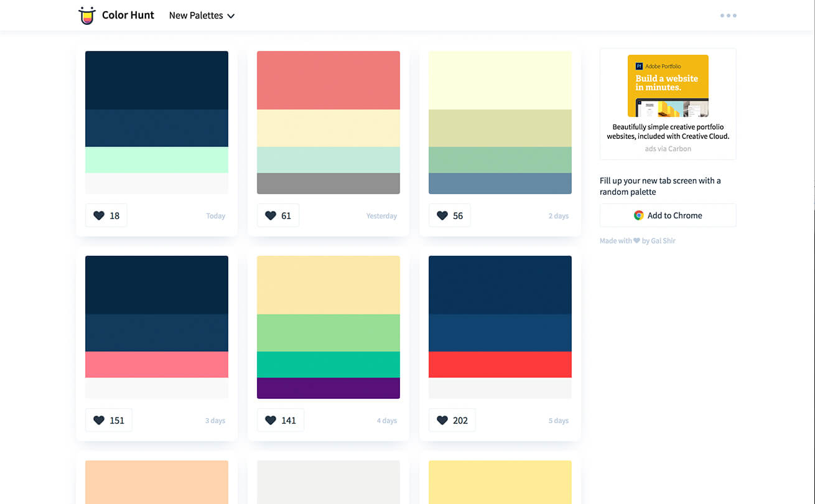Click the Color Hunt logo icon
The height and width of the screenshot is (504, 815).
point(87,16)
